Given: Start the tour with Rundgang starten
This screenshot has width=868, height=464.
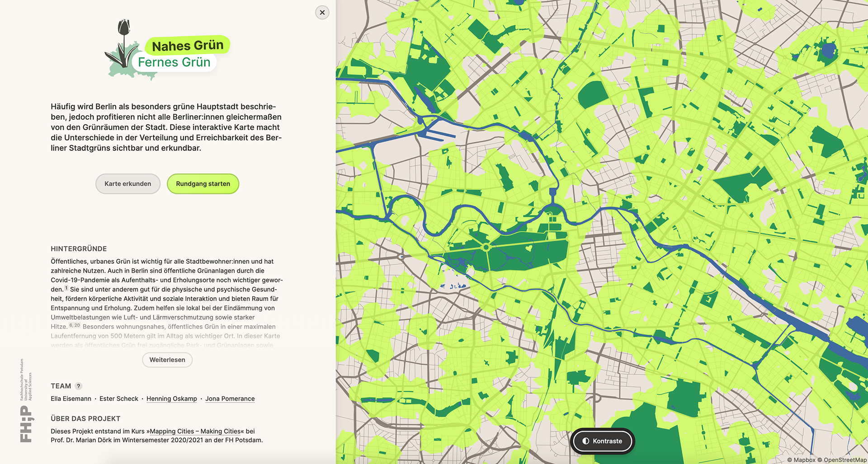Looking at the screenshot, I should [203, 184].
